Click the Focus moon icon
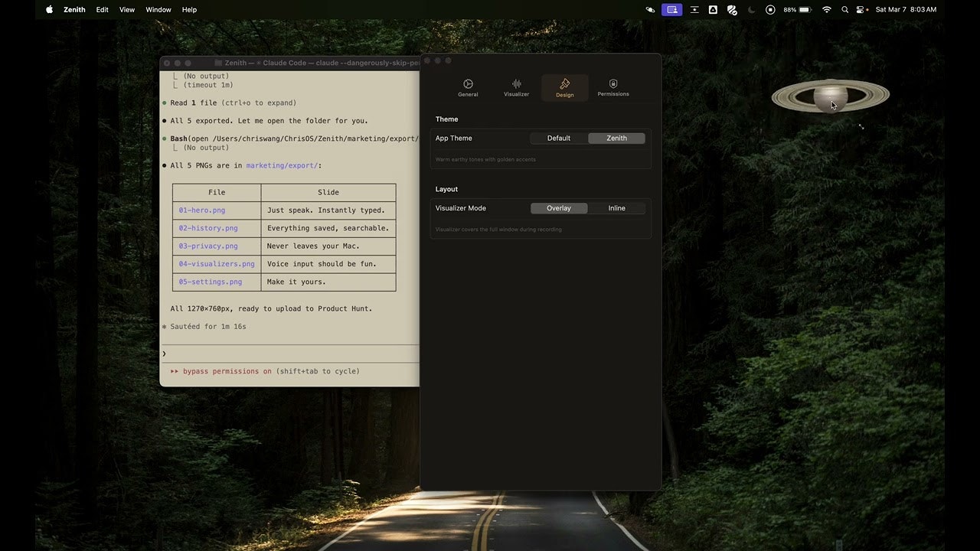The width and height of the screenshot is (980, 551). (751, 10)
